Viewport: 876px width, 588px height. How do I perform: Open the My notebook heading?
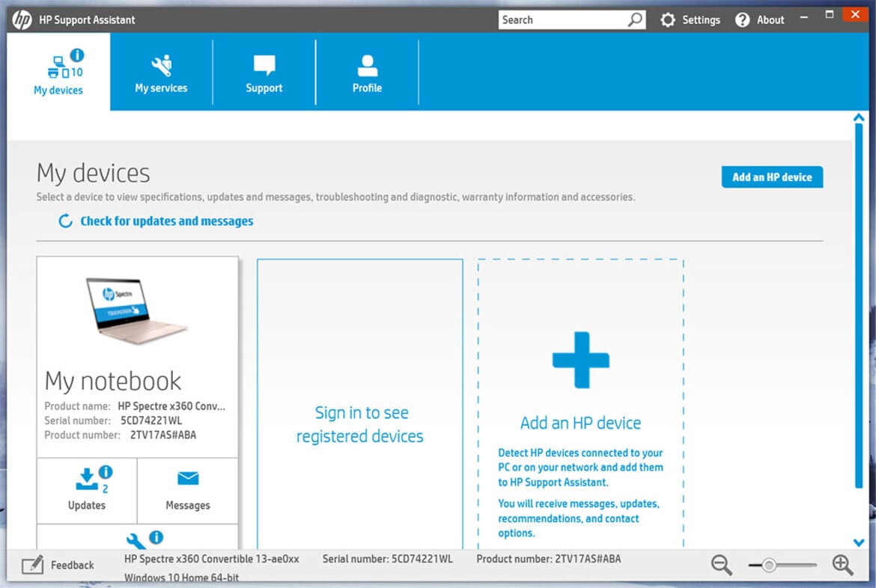pyautogui.click(x=113, y=382)
